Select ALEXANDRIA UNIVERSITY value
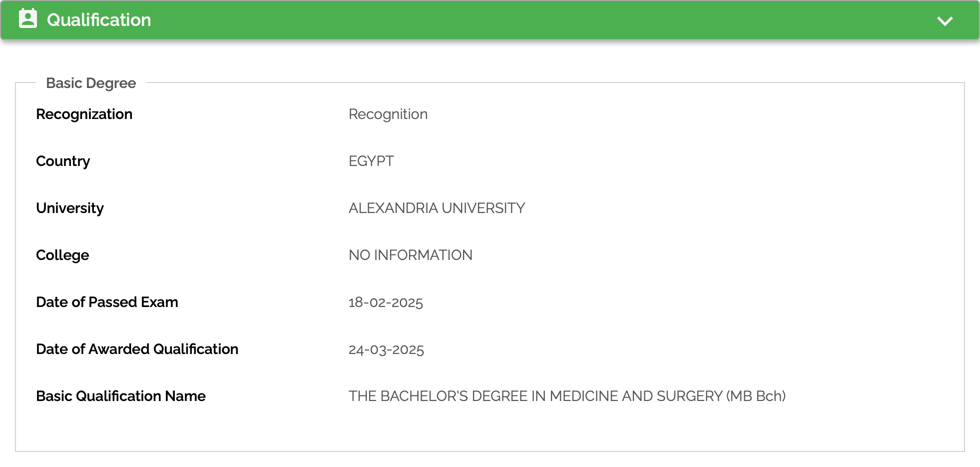Screen dimensions: 980x467 437,207
